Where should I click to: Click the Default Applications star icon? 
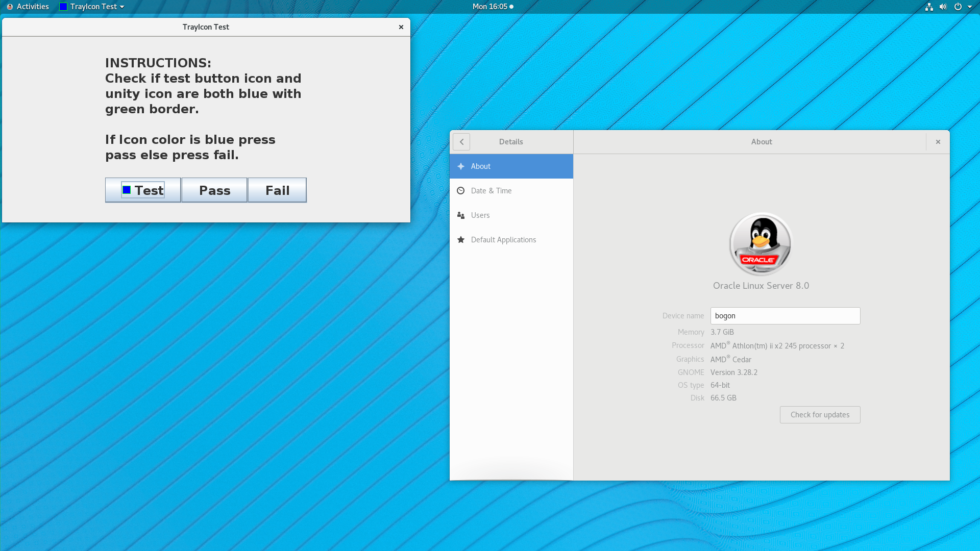pos(461,240)
